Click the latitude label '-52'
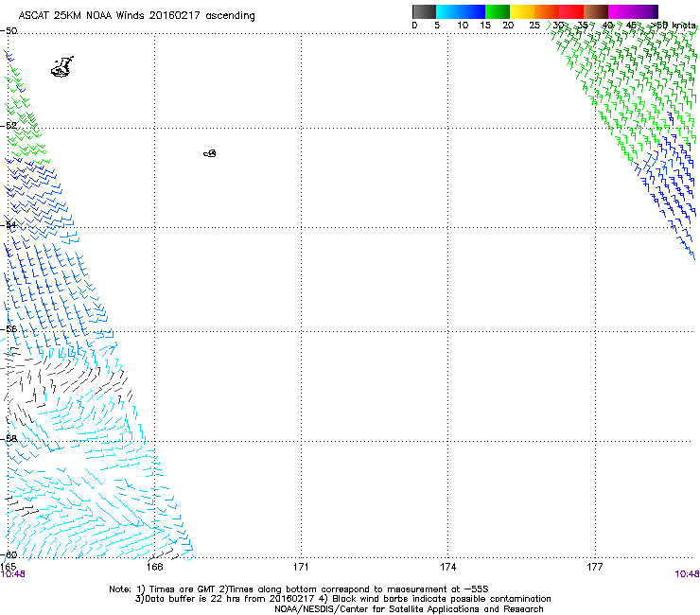Screen dimensions: 700x615 (9, 126)
